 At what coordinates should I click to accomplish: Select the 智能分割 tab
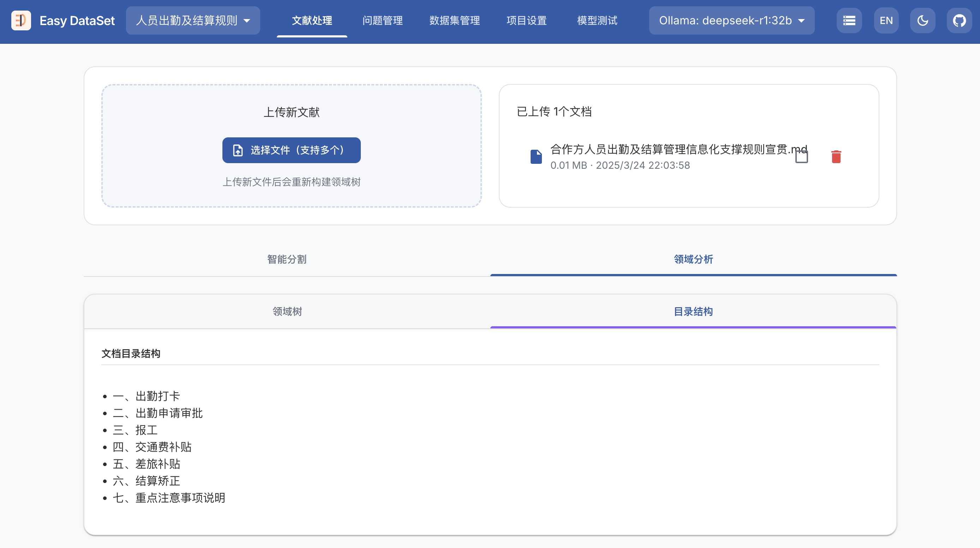[x=287, y=259]
